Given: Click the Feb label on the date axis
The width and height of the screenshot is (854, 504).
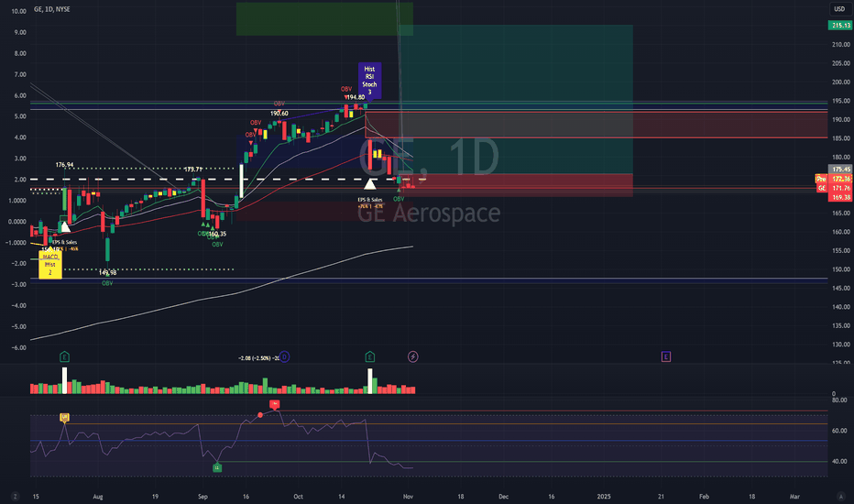Looking at the screenshot, I should pos(704,497).
